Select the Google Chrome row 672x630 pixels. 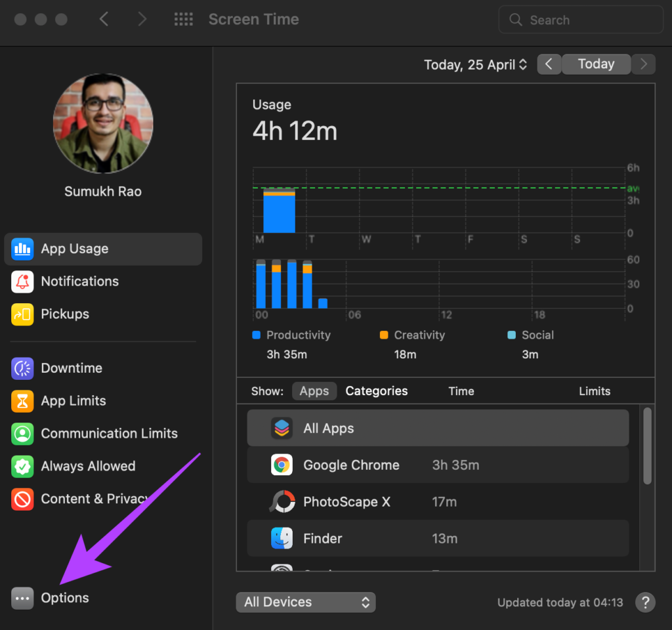pos(438,465)
